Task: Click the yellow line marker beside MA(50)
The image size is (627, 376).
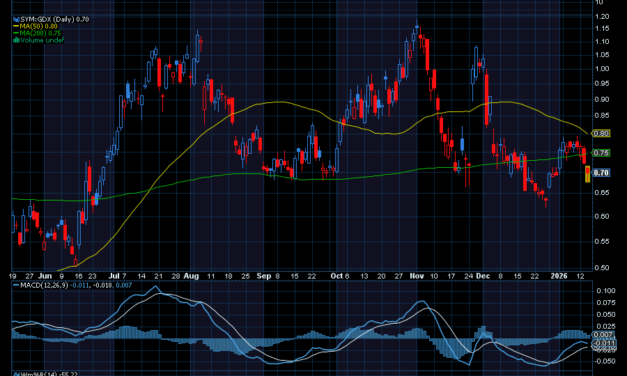Action: click(x=16, y=26)
